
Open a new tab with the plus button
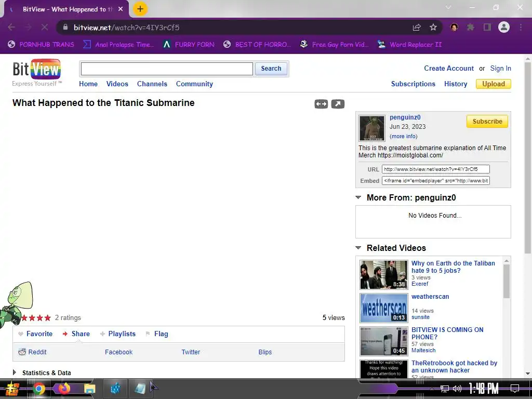tap(140, 9)
